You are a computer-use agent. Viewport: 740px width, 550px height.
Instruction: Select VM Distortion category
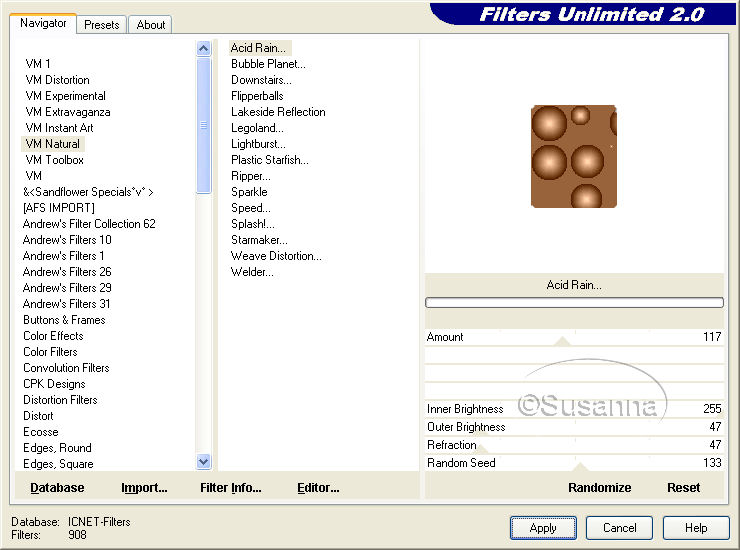57,80
